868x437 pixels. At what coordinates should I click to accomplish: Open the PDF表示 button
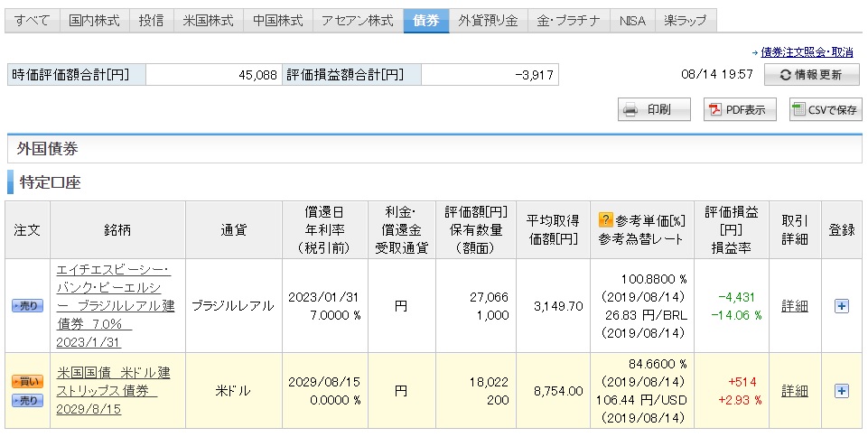[740, 109]
